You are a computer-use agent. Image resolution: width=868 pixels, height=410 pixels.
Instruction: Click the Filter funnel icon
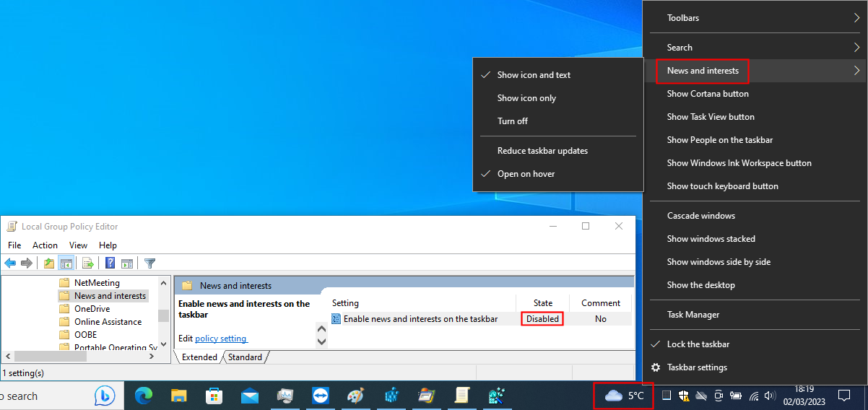pyautogui.click(x=149, y=263)
